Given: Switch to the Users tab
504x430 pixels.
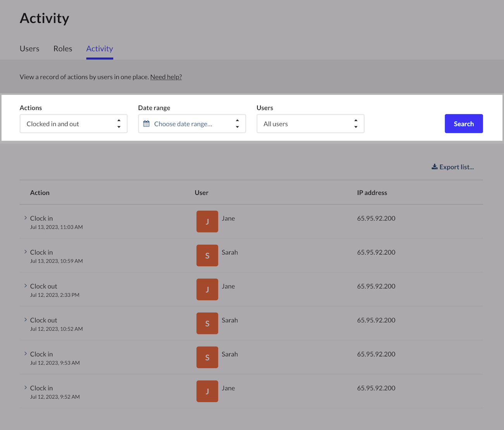Looking at the screenshot, I should tap(29, 49).
